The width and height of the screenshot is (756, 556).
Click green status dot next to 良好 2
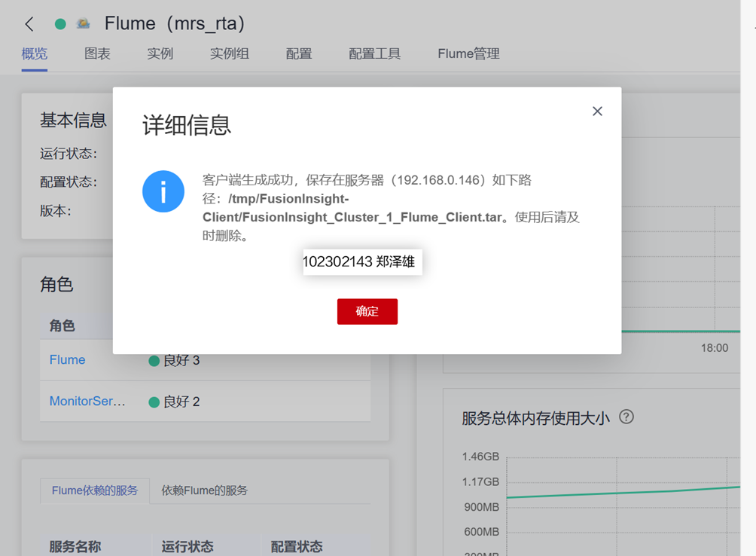pyautogui.click(x=154, y=402)
